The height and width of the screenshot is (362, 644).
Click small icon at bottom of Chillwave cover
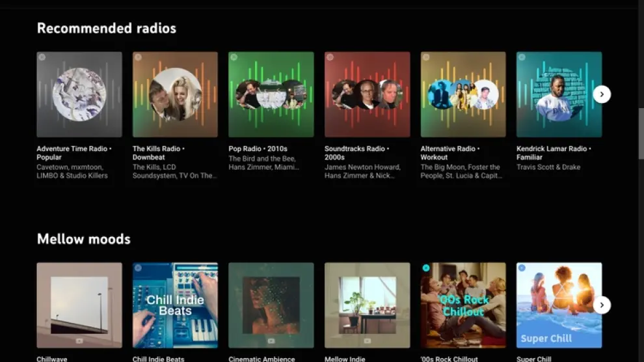79,341
